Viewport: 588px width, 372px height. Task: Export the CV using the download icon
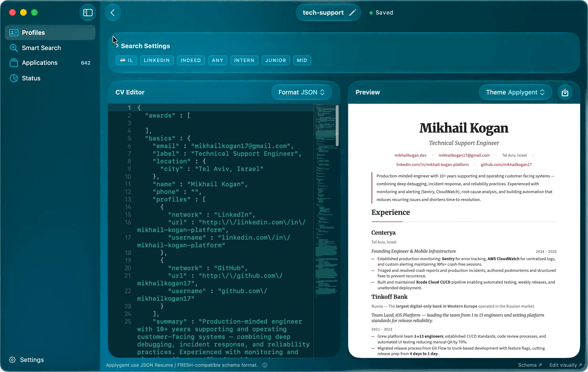pyautogui.click(x=565, y=92)
